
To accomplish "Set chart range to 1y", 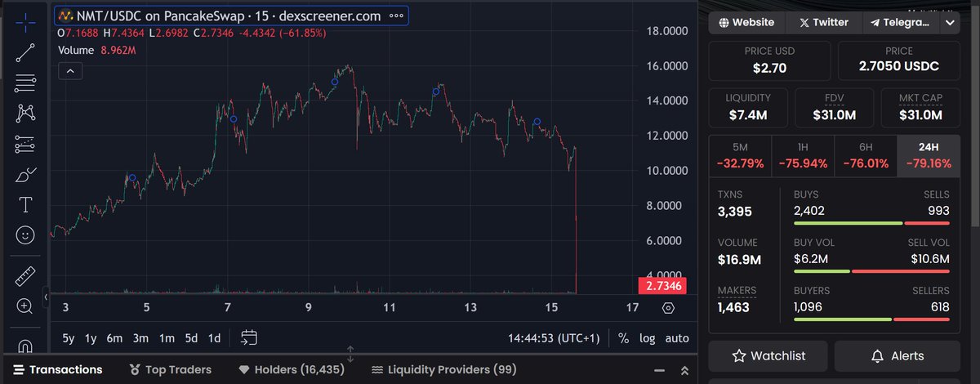I will pyautogui.click(x=91, y=338).
